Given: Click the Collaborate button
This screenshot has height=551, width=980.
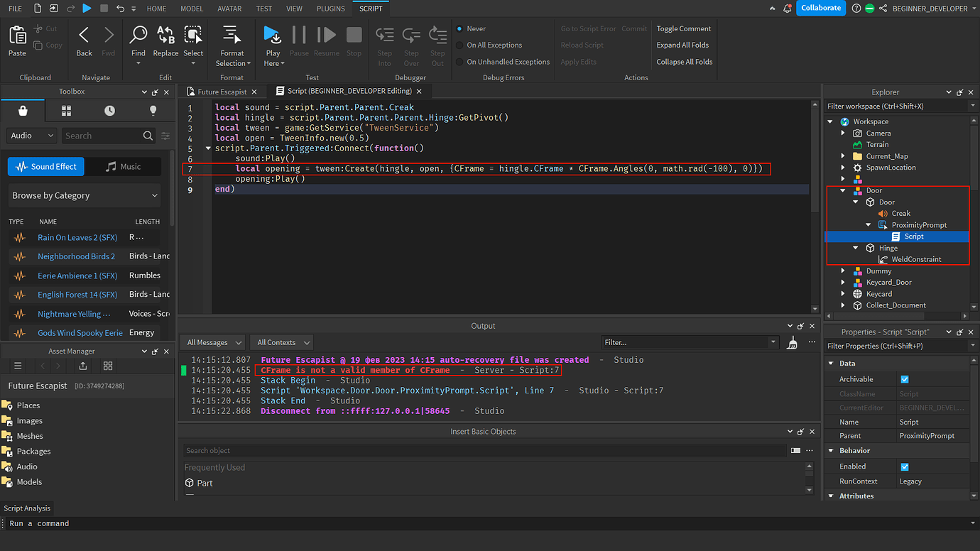Looking at the screenshot, I should pos(821,8).
